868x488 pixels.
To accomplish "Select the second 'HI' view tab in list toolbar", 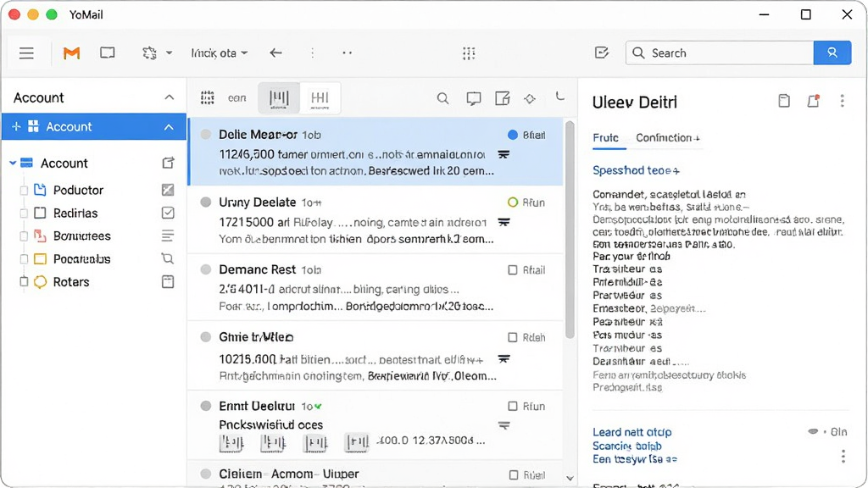I will coord(320,98).
